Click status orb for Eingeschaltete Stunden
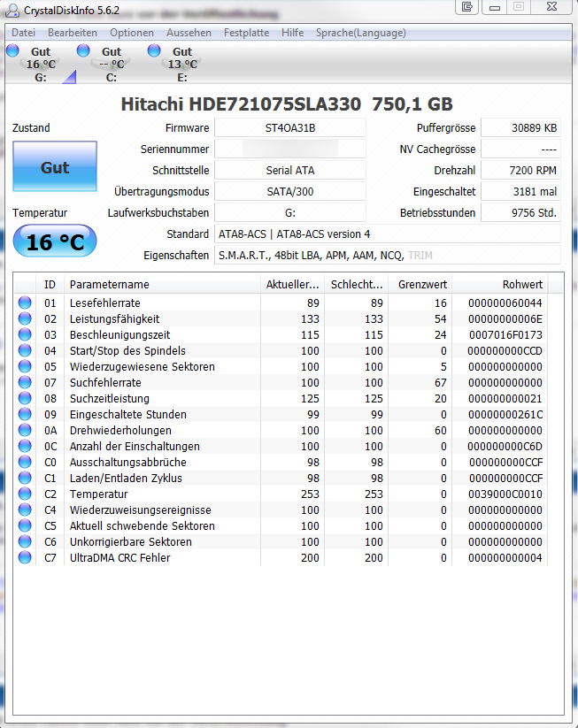Viewport: 578px width, 728px height. [25, 414]
